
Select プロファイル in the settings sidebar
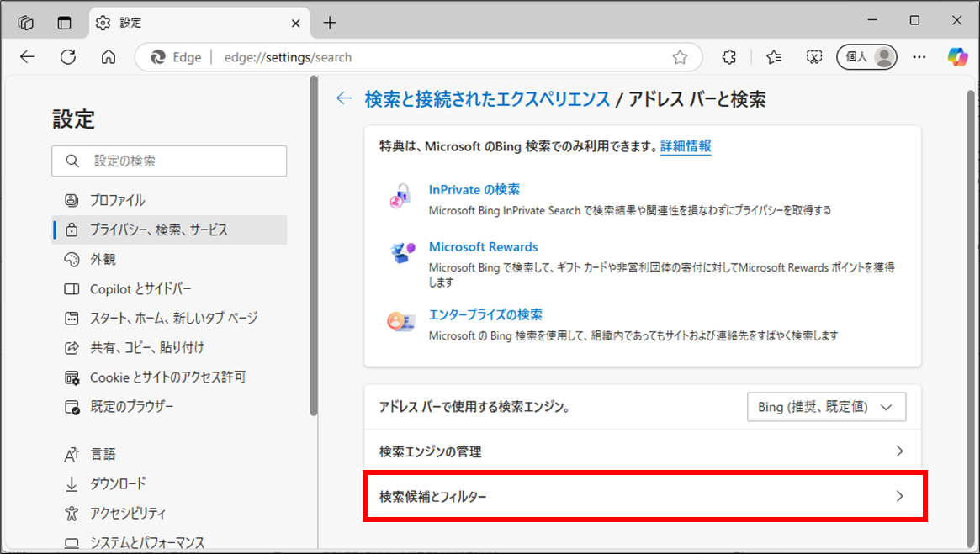(169, 200)
